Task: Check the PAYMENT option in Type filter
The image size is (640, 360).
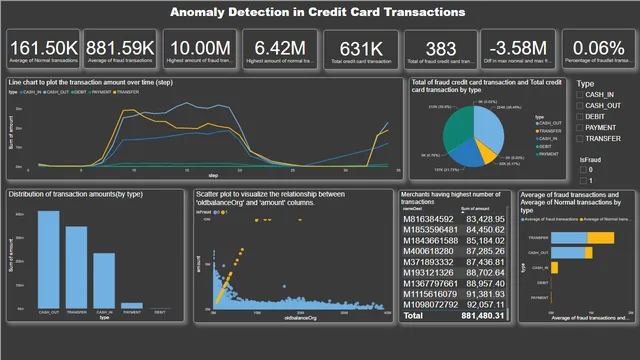Action: (580, 128)
